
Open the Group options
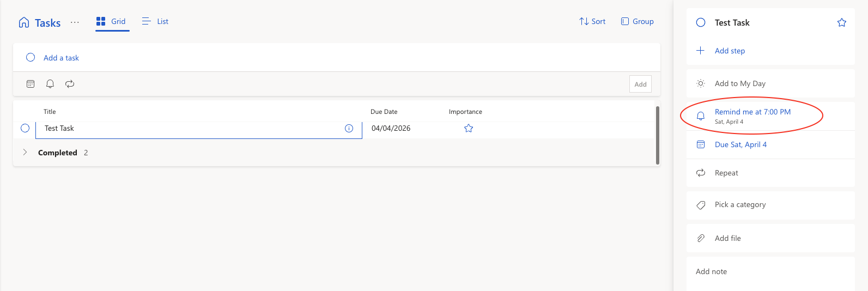tap(637, 21)
